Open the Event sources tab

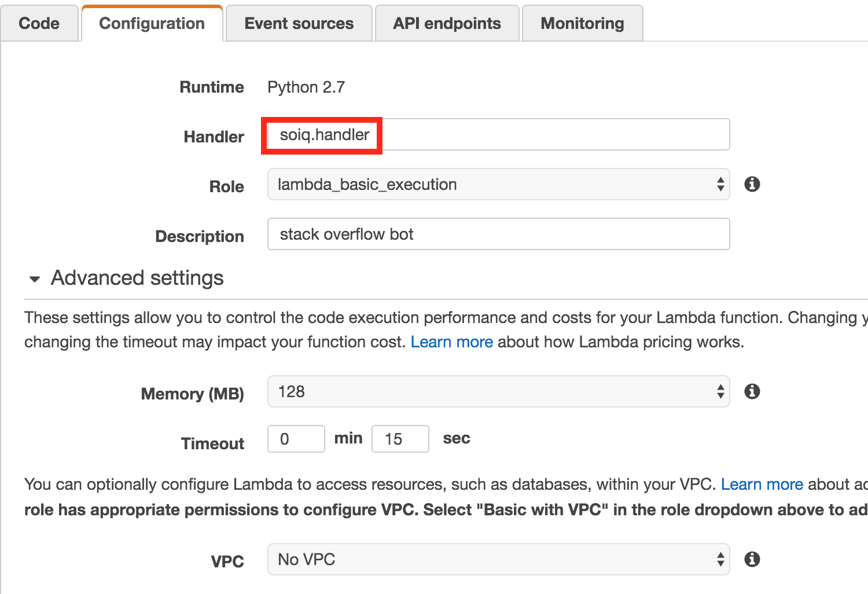click(x=299, y=23)
